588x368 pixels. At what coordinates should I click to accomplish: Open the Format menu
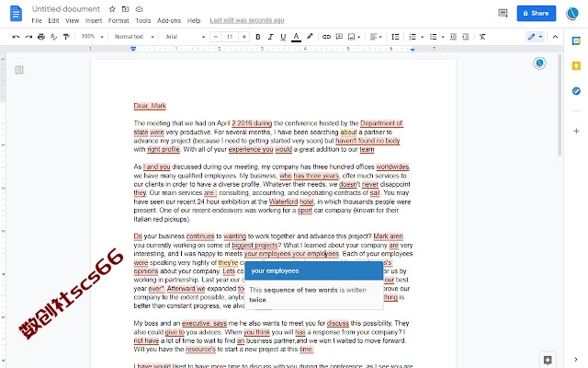(119, 20)
